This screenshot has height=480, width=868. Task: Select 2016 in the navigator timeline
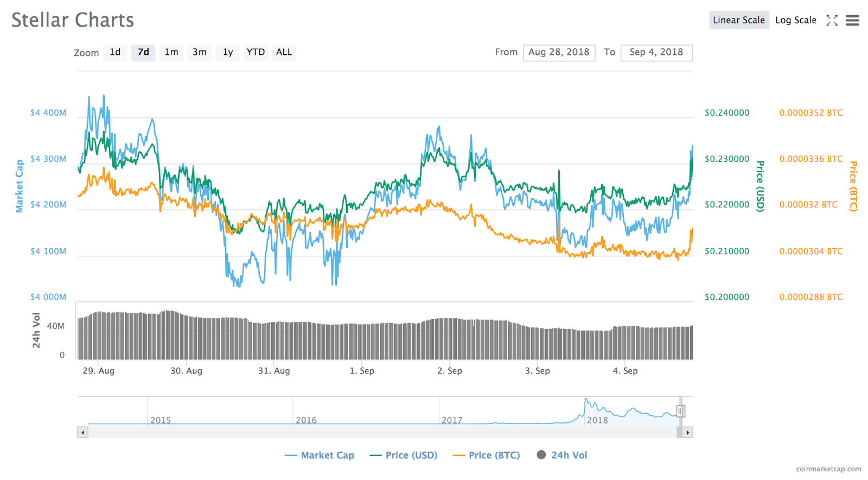click(306, 420)
